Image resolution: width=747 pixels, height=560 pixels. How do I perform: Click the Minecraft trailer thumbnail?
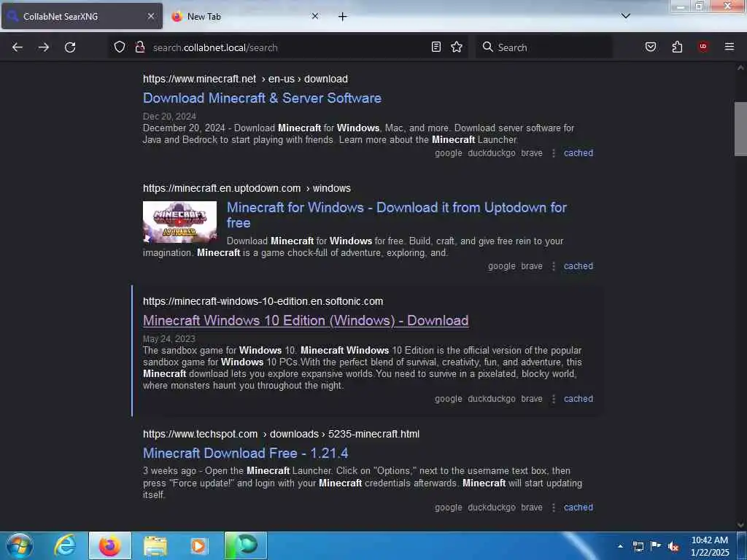tap(179, 222)
